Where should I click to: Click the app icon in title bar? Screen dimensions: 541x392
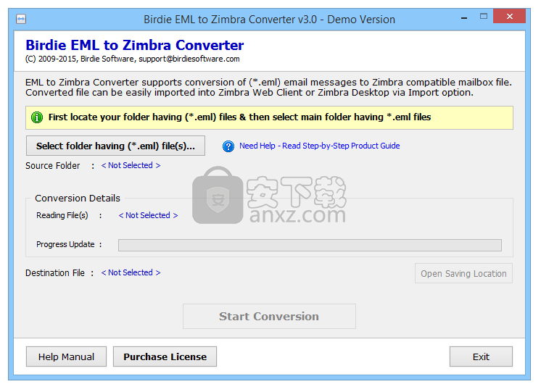coord(21,19)
